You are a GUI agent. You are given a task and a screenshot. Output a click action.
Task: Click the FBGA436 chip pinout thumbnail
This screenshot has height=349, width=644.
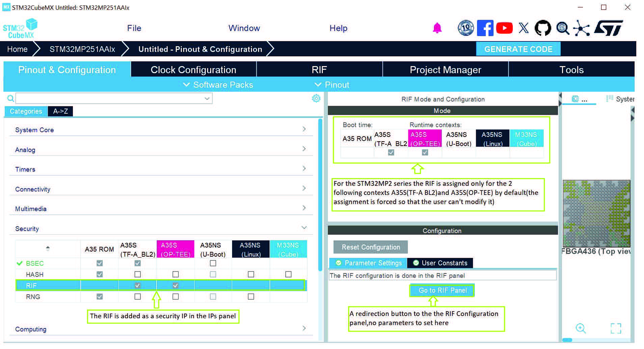tap(596, 214)
